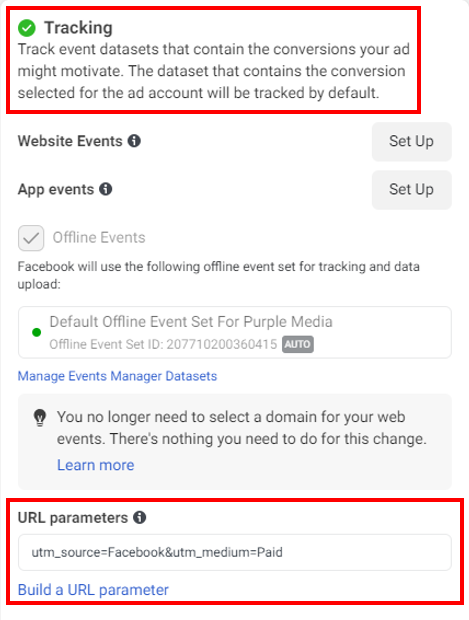Set up Website Events
The image size is (469, 620).
411,142
